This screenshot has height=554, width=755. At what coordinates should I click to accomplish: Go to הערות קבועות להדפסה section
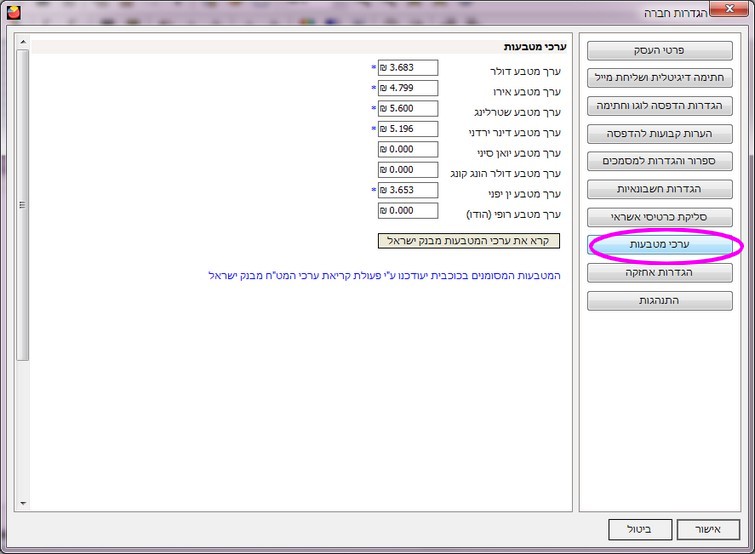659,133
